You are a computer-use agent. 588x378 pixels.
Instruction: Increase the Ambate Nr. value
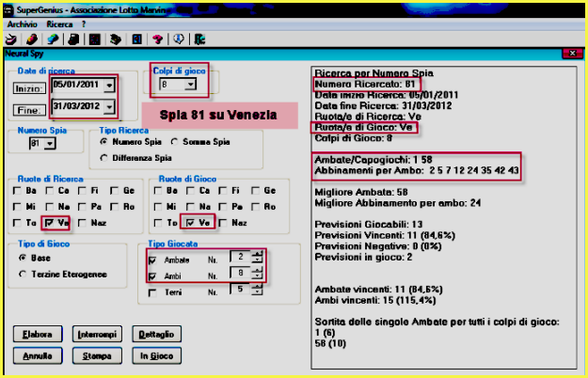pos(257,254)
